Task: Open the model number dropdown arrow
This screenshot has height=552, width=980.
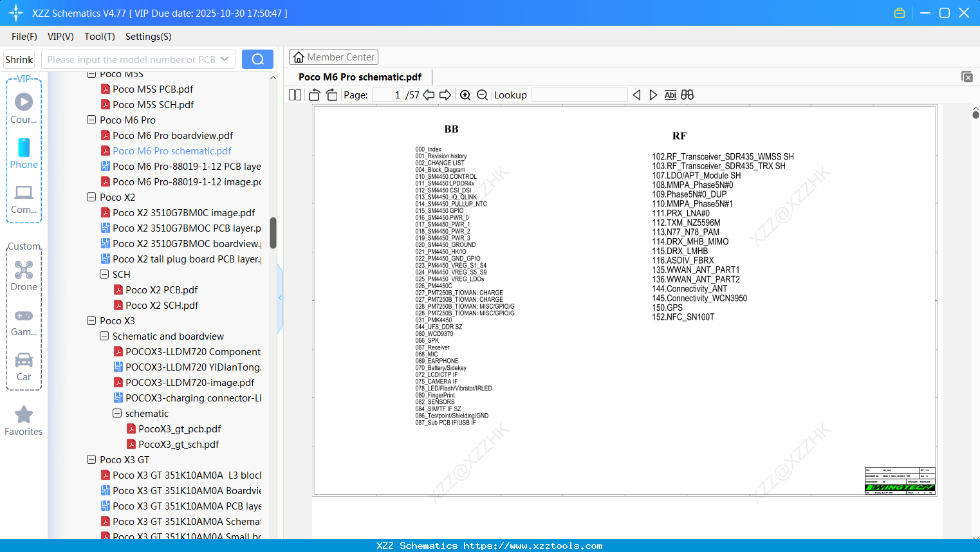Action: point(225,59)
